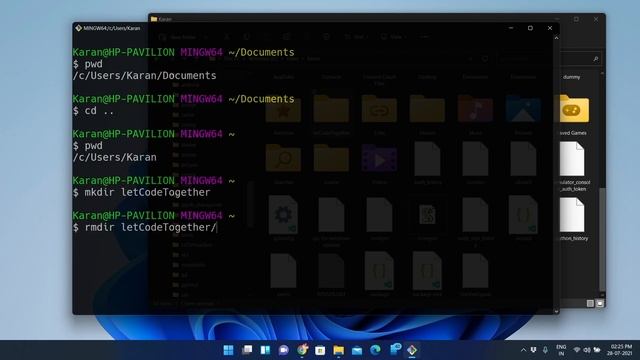Click the '/c/Users/Karan' output line
The image size is (640, 360).
pos(115,157)
